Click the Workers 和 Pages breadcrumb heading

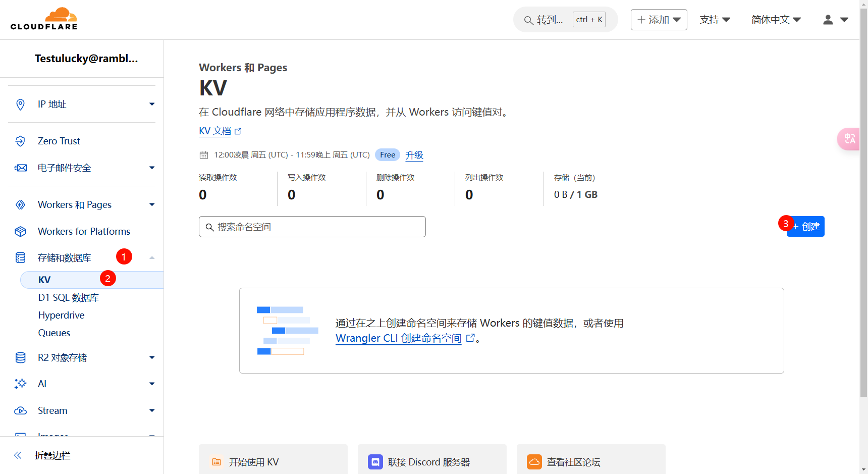tap(243, 68)
